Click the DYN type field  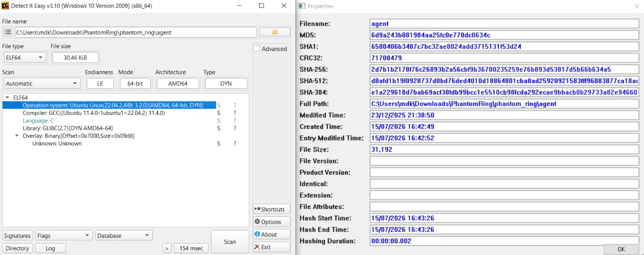226,83
